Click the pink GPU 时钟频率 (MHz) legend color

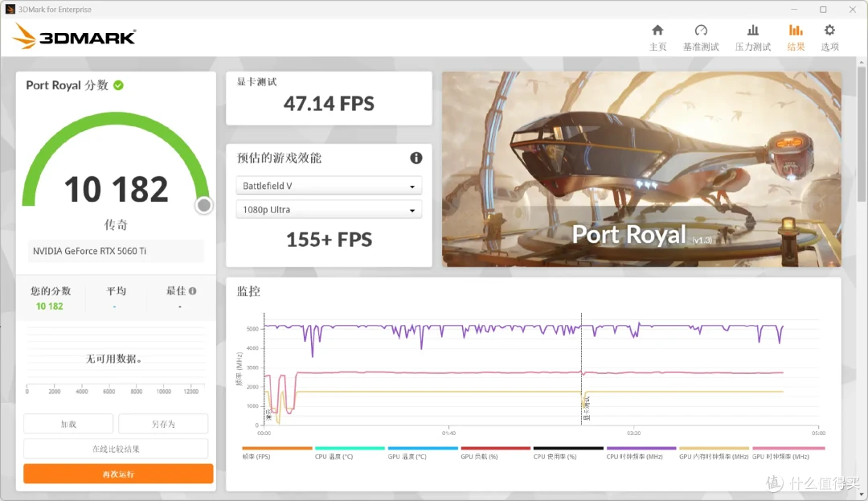click(788, 449)
